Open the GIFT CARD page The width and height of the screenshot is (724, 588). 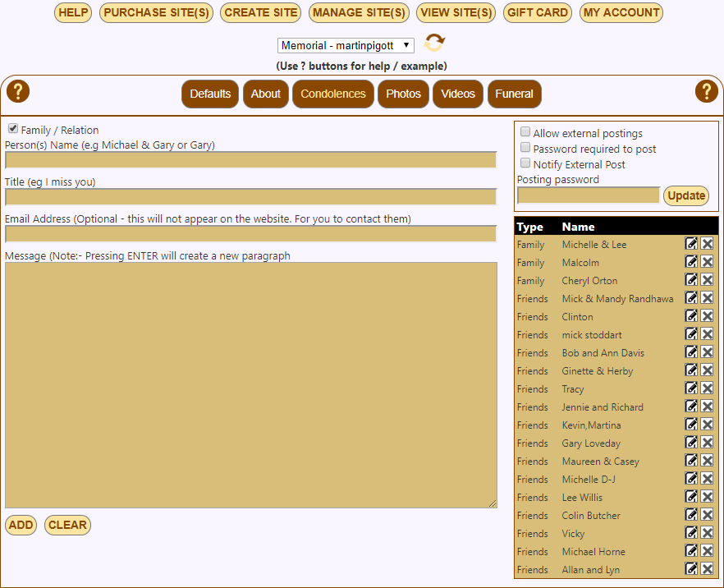(538, 12)
